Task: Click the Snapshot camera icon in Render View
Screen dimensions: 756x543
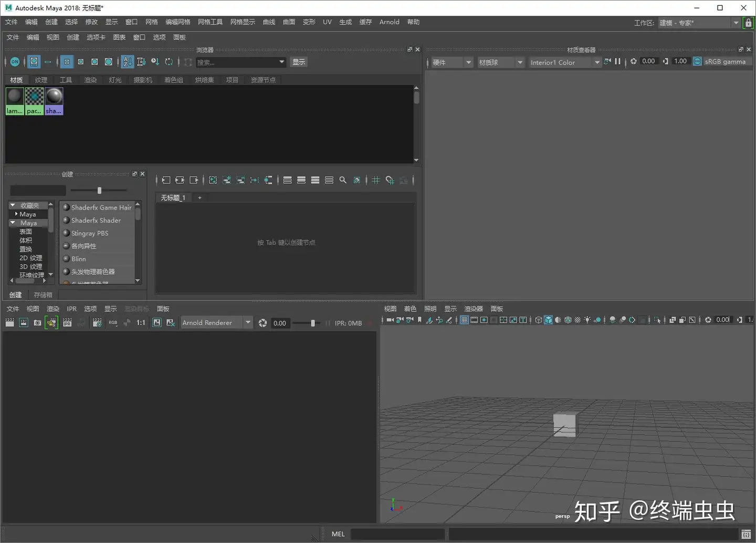Action: coord(37,323)
